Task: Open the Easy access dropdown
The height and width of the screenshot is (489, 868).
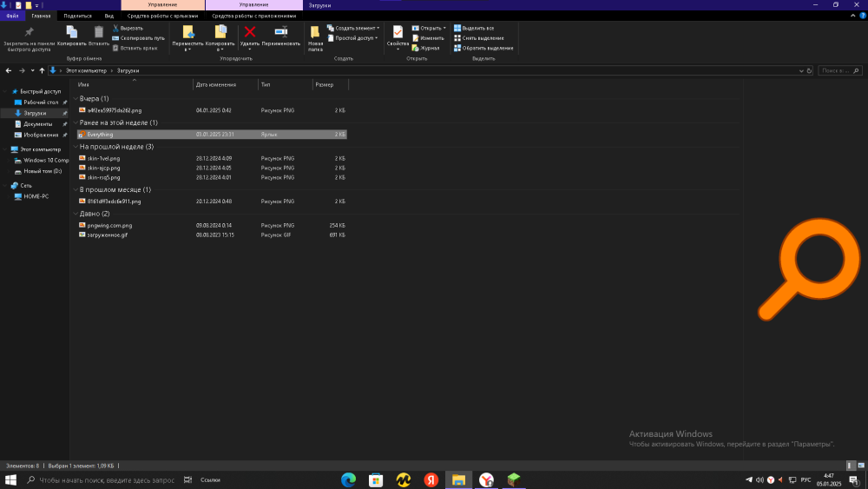Action: (x=352, y=38)
